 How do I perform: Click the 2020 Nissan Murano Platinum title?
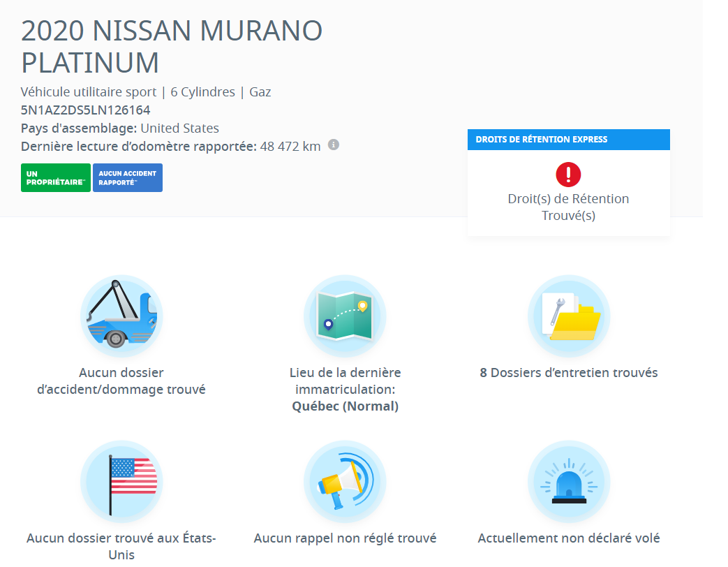pos(172,47)
